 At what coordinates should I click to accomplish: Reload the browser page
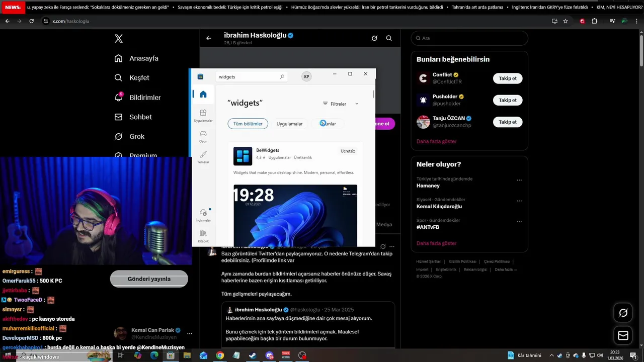pyautogui.click(x=31, y=21)
